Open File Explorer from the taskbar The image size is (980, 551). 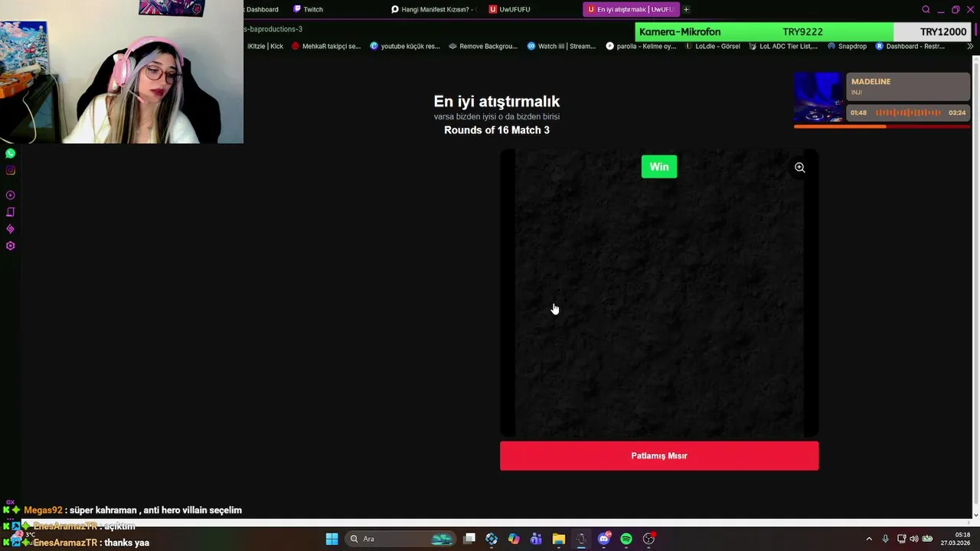[558, 539]
